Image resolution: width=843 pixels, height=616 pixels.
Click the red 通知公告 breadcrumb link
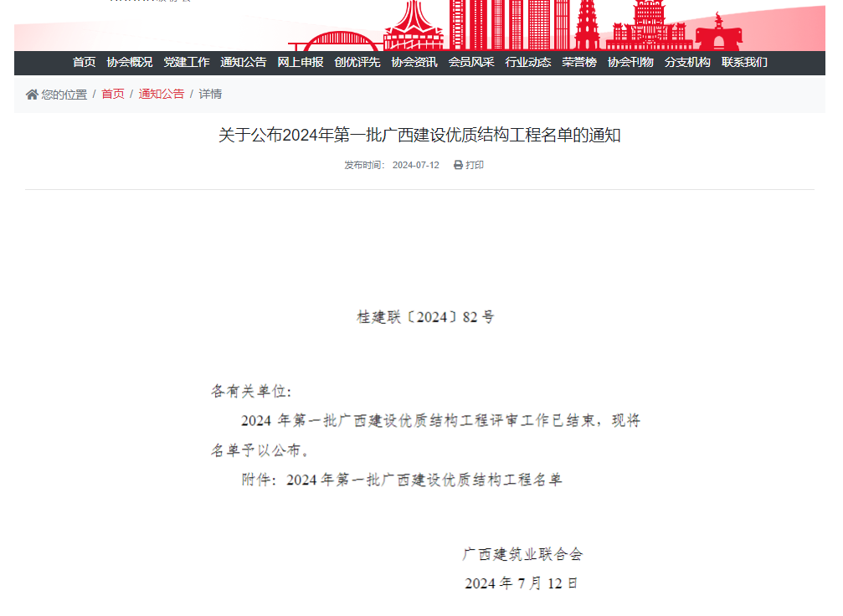click(x=161, y=95)
